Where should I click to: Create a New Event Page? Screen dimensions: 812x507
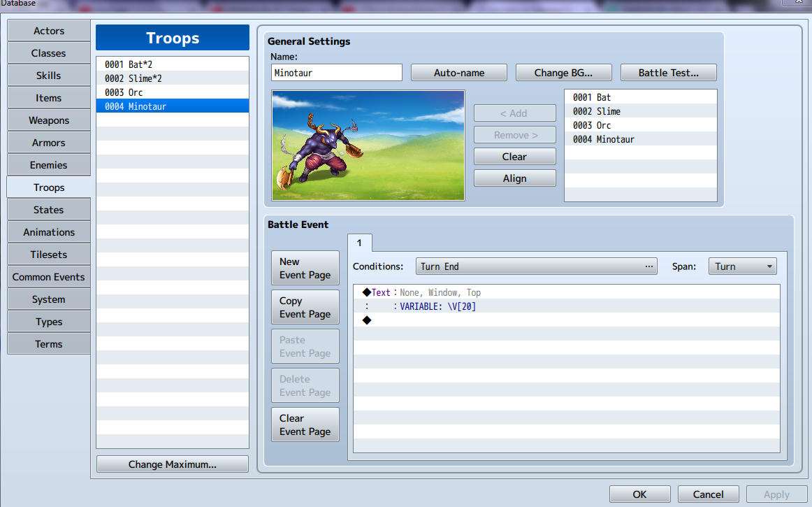(x=305, y=267)
